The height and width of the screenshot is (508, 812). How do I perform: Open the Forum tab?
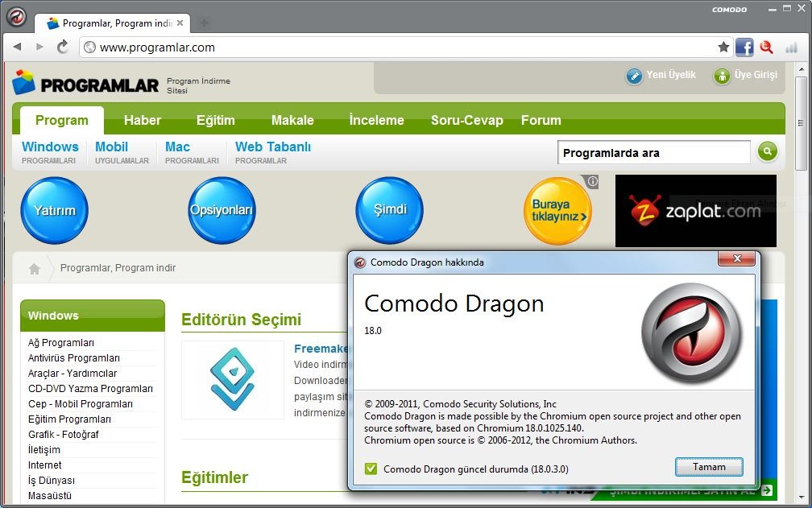click(541, 121)
